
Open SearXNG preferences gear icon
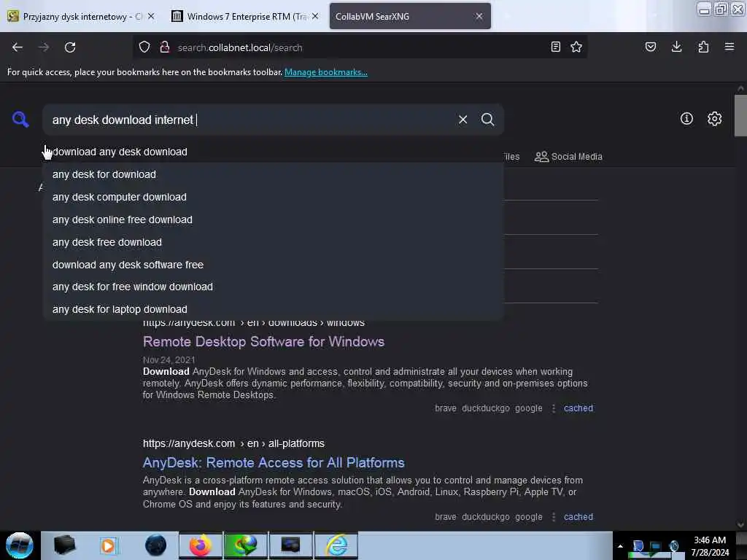pyautogui.click(x=714, y=119)
